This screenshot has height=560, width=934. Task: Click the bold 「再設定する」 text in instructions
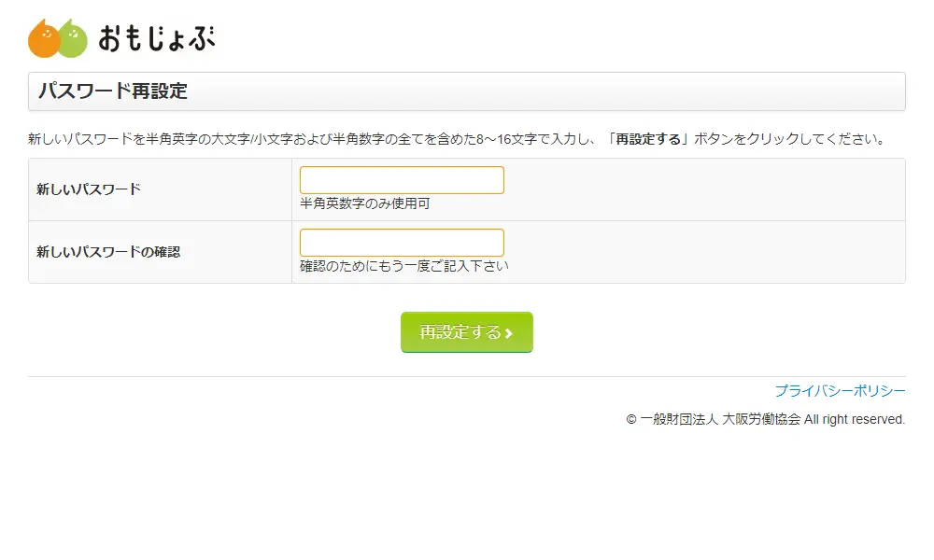pos(647,140)
